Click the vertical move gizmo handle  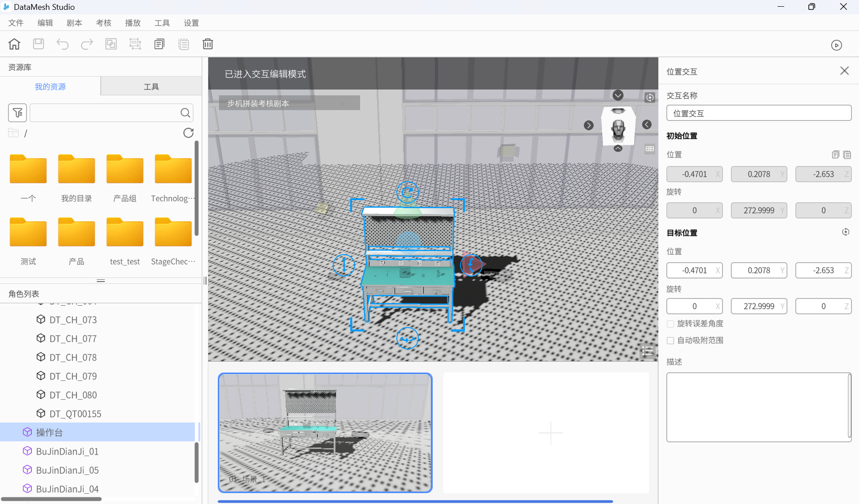(344, 265)
